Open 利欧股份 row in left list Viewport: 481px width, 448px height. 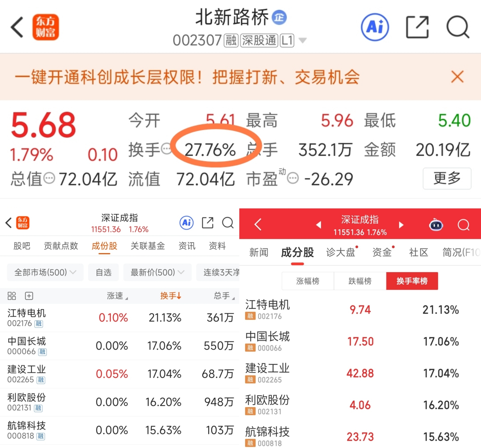coord(120,402)
